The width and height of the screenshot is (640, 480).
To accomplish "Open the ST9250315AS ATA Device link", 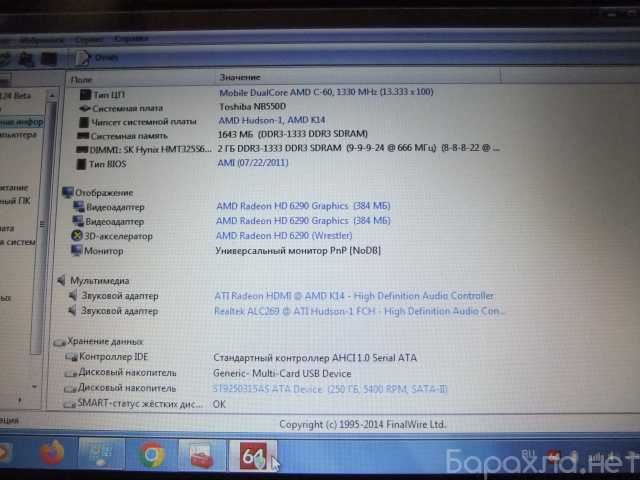I will point(330,389).
